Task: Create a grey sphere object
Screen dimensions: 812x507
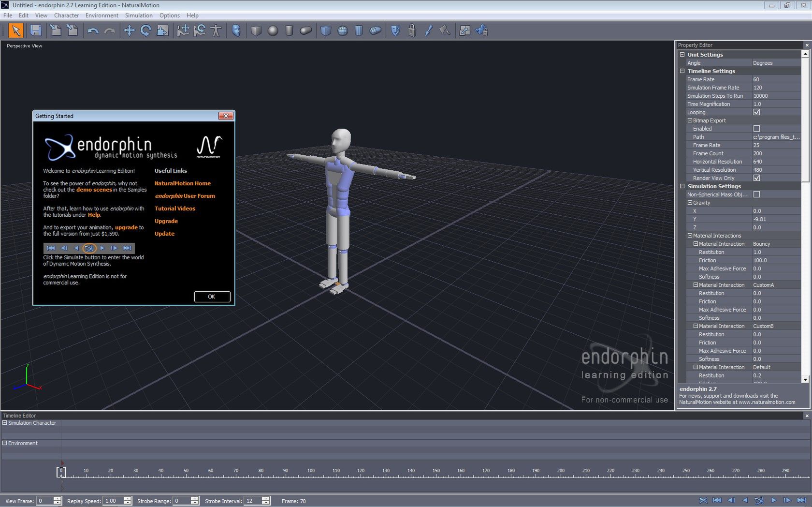Action: [273, 31]
